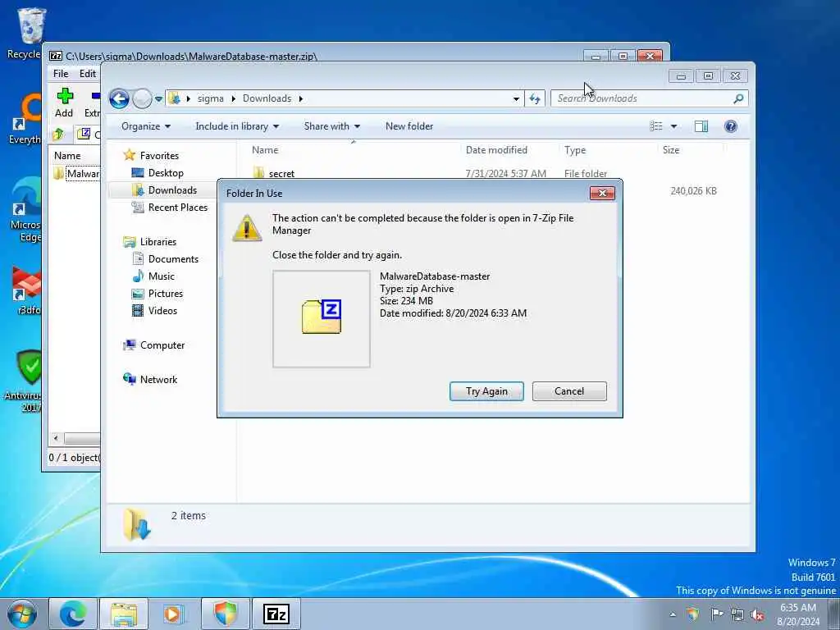Click New folder in Explorer toolbar
Viewport: 840px width, 630px height.
pyautogui.click(x=409, y=126)
